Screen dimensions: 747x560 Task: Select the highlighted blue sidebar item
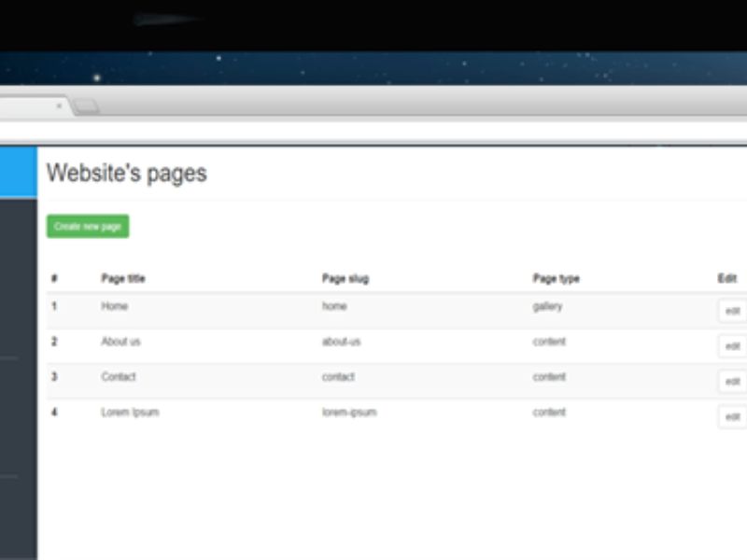[18, 172]
